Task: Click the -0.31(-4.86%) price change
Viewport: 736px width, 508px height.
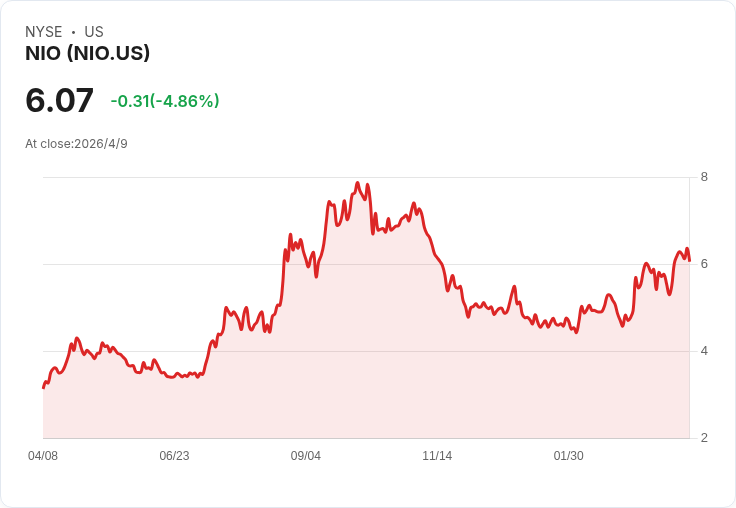Action: pyautogui.click(x=165, y=101)
